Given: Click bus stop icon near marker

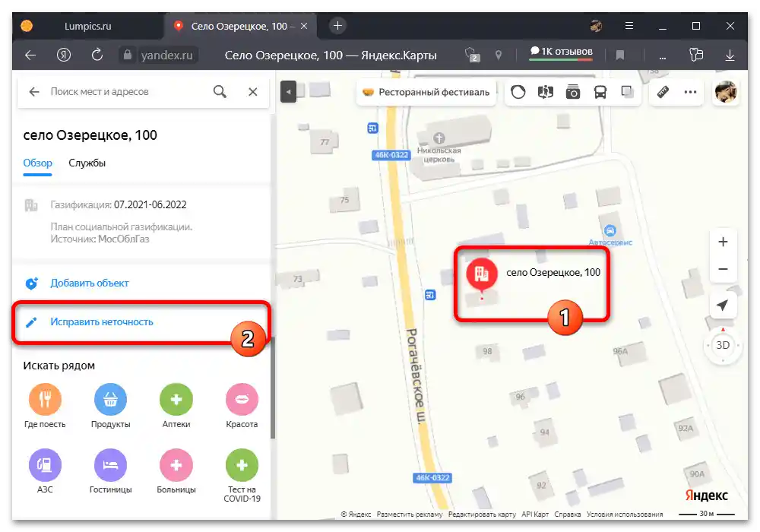Looking at the screenshot, I should [430, 295].
